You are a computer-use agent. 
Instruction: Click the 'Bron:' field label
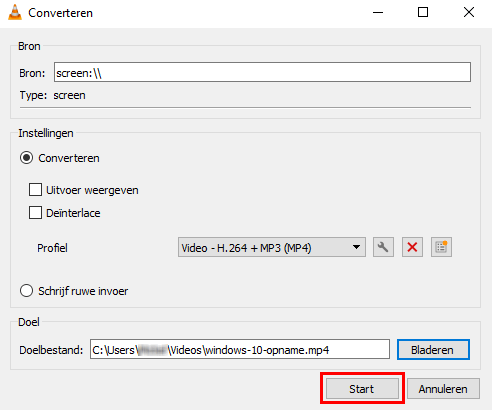pyautogui.click(x=32, y=73)
